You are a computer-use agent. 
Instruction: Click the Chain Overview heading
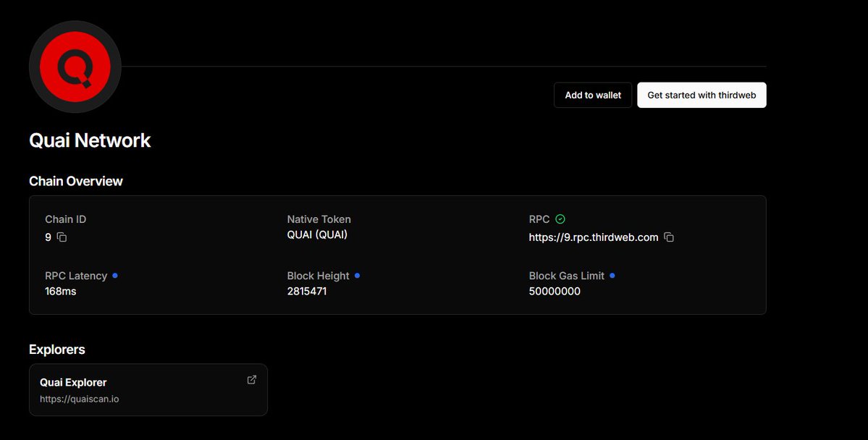tap(76, 181)
